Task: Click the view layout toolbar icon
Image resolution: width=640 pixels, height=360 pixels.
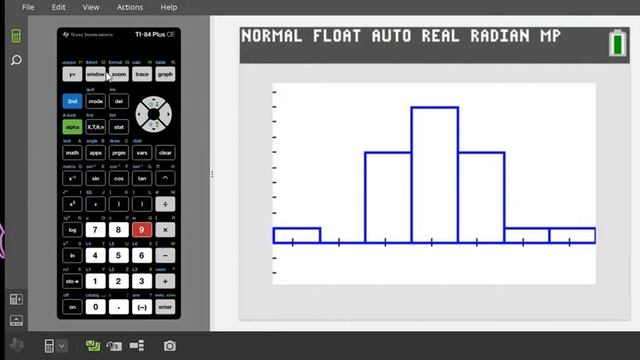Action: [x=137, y=346]
